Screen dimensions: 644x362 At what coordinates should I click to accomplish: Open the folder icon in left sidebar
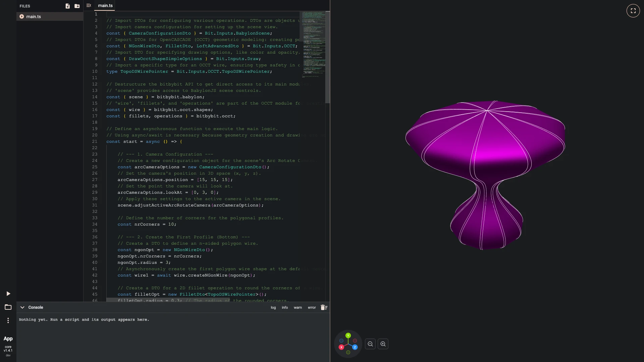8,307
